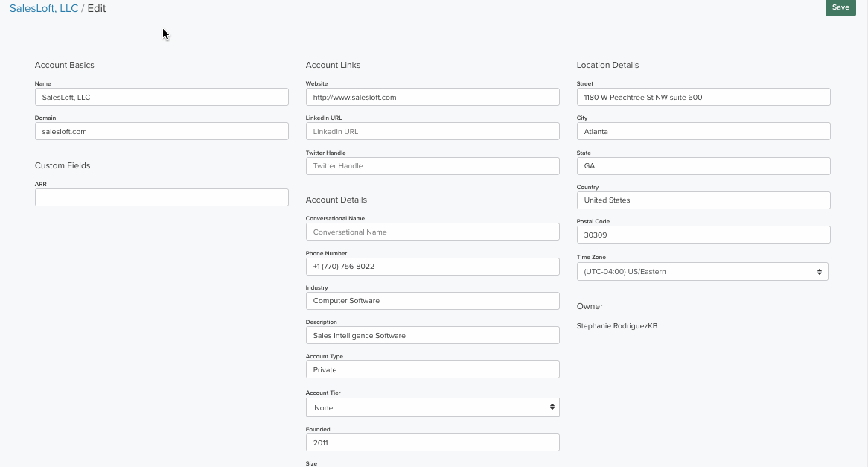Open the SalesLoft, LLC breadcrumb link
The image size is (868, 467).
[x=43, y=8]
